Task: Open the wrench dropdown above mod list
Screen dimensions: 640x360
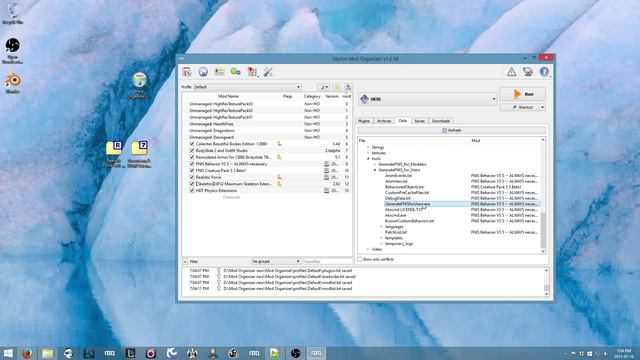Action: (324, 87)
